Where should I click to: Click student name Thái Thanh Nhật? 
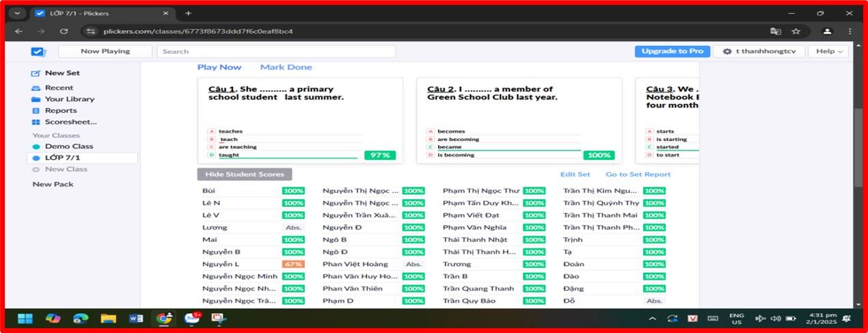[475, 240]
